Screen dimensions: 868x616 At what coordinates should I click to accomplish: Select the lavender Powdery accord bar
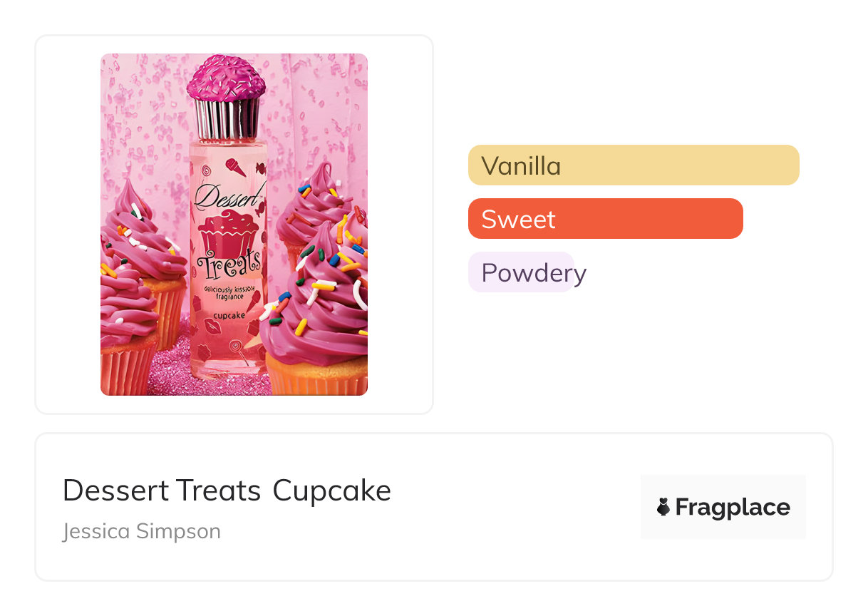point(522,272)
